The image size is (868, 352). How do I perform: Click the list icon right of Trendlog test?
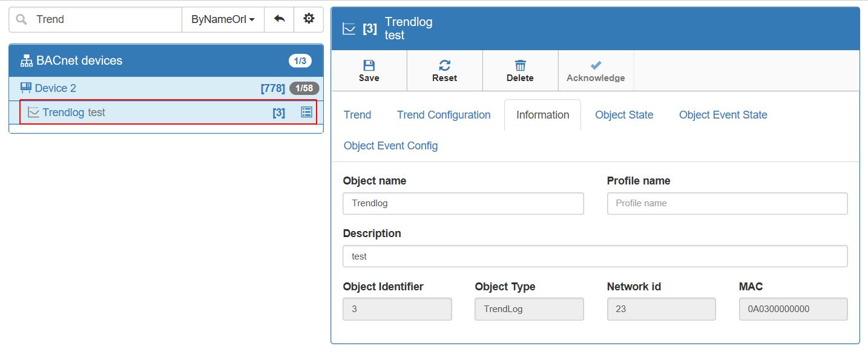coord(307,112)
